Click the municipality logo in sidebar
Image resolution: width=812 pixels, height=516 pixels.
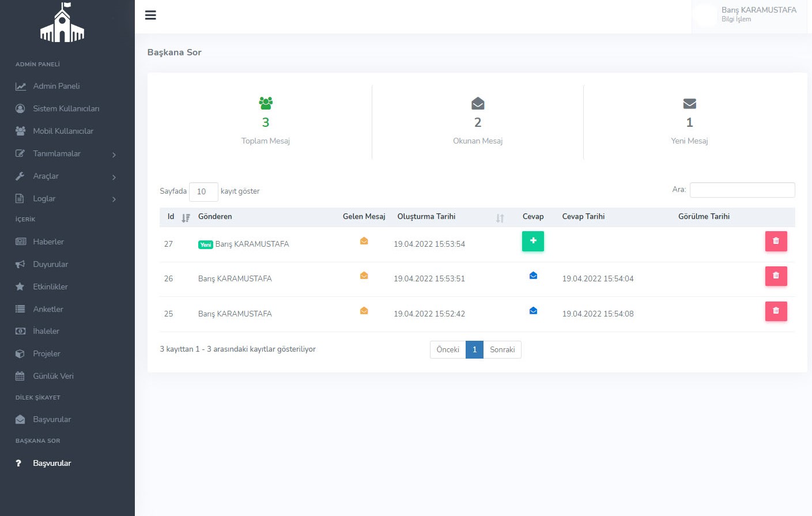tap(62, 23)
